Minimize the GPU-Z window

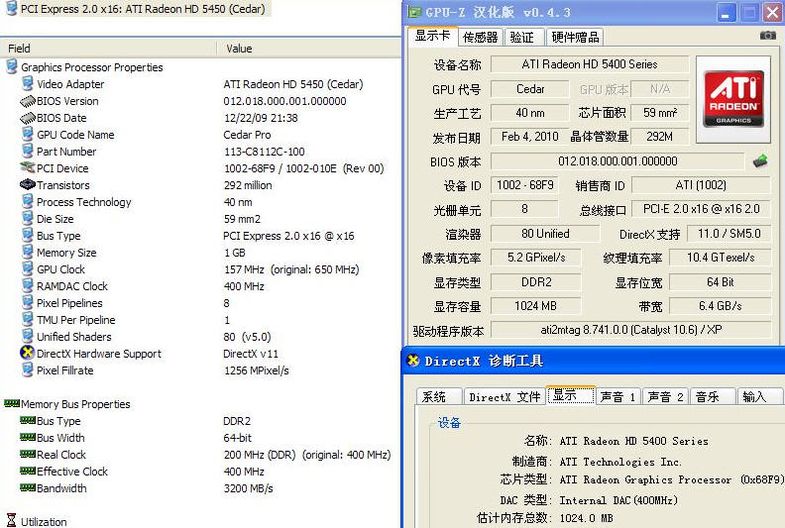pyautogui.click(x=725, y=13)
